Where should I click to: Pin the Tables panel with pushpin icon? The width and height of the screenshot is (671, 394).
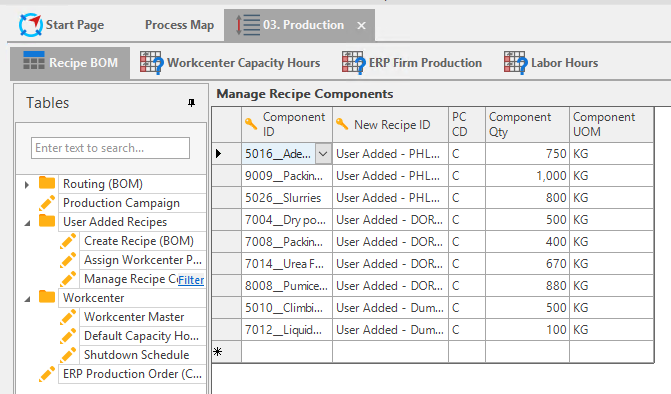tap(191, 103)
